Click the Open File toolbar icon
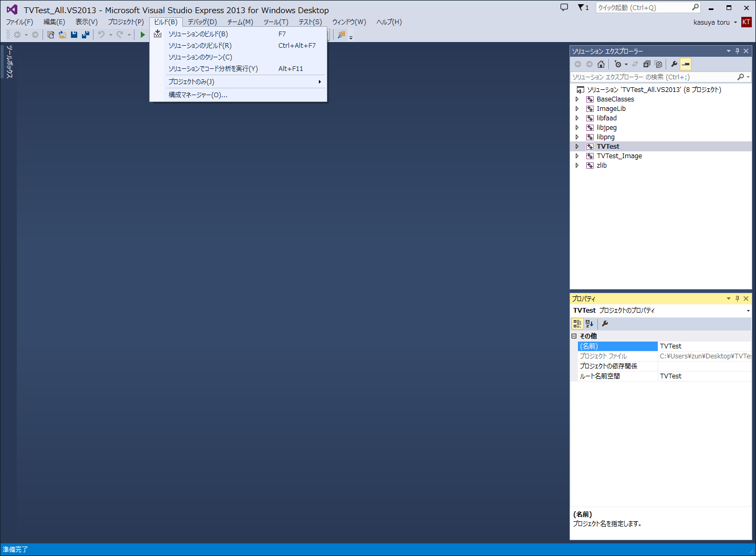 coord(62,35)
